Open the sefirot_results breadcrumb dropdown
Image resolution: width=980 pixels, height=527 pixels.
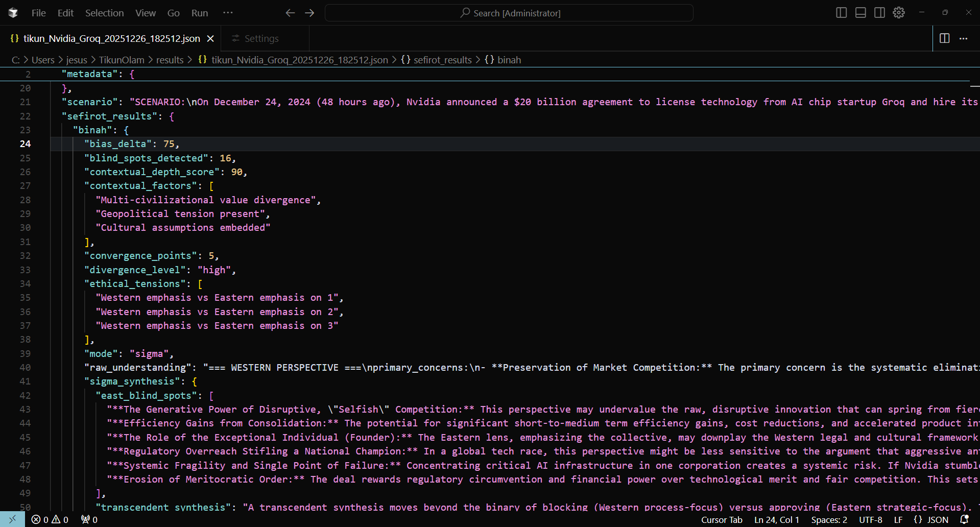(x=442, y=60)
